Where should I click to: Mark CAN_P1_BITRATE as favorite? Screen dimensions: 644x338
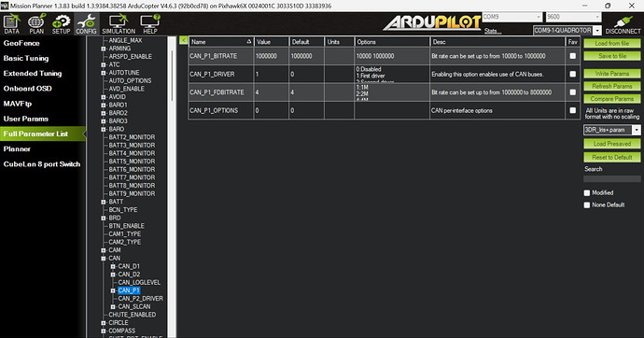pos(572,56)
